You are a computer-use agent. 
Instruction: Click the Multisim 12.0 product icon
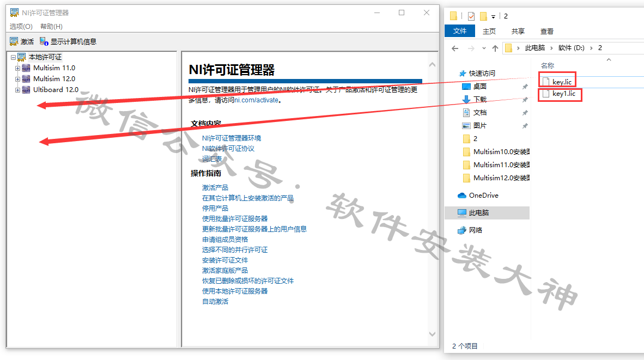(x=26, y=78)
